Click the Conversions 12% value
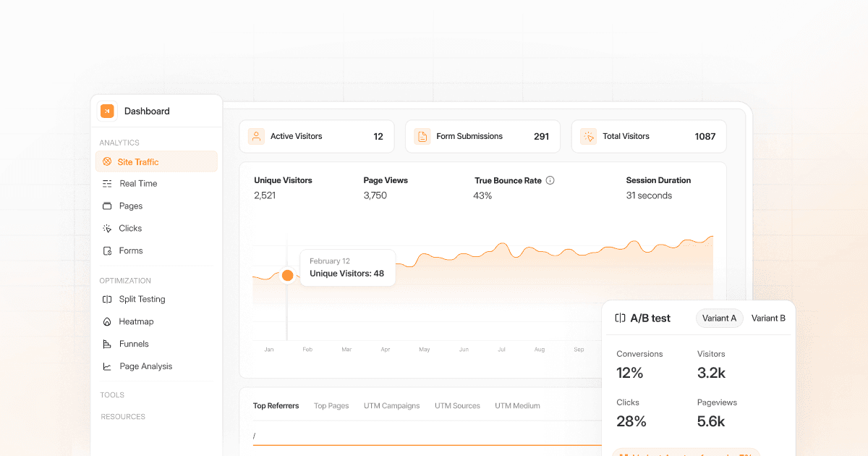Viewport: 868px width, 456px height. [x=629, y=373]
